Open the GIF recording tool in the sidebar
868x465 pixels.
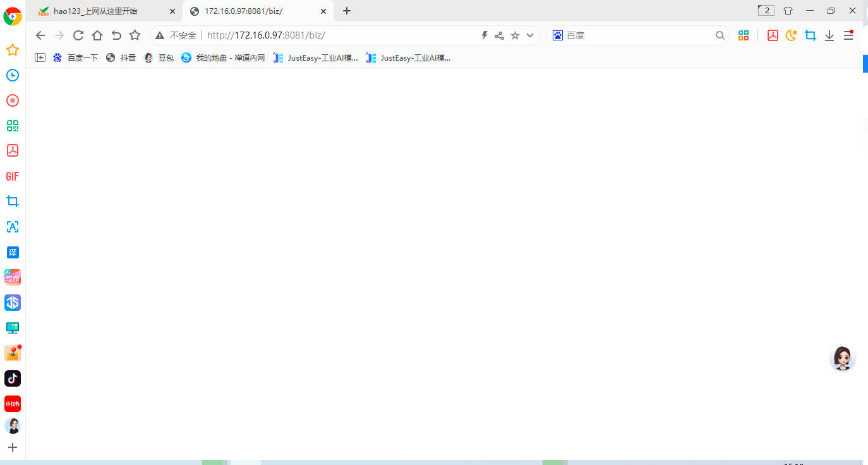[x=13, y=176]
